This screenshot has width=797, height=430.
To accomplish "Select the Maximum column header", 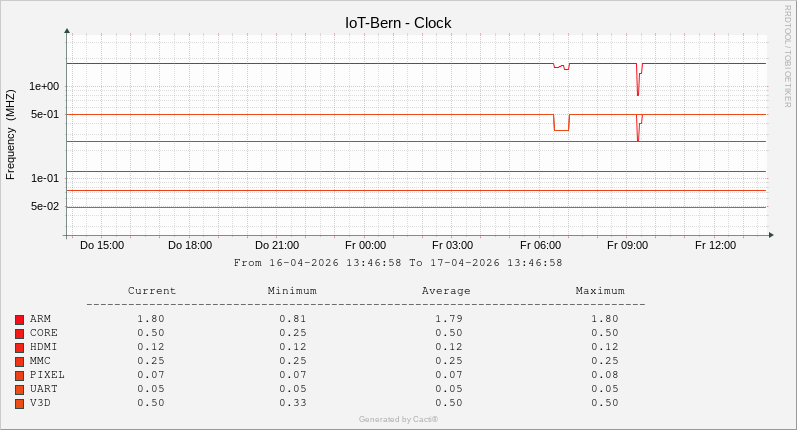I will click(x=600, y=291).
